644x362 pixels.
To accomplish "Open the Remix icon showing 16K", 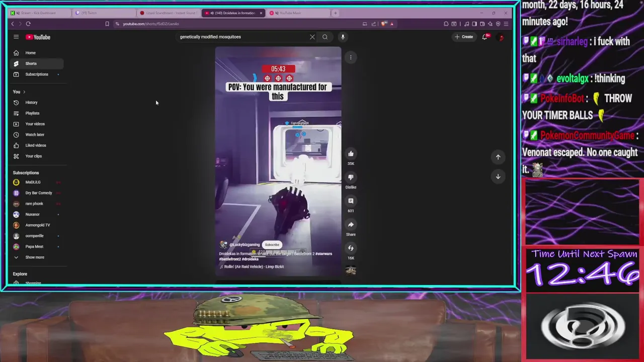I will point(351,248).
